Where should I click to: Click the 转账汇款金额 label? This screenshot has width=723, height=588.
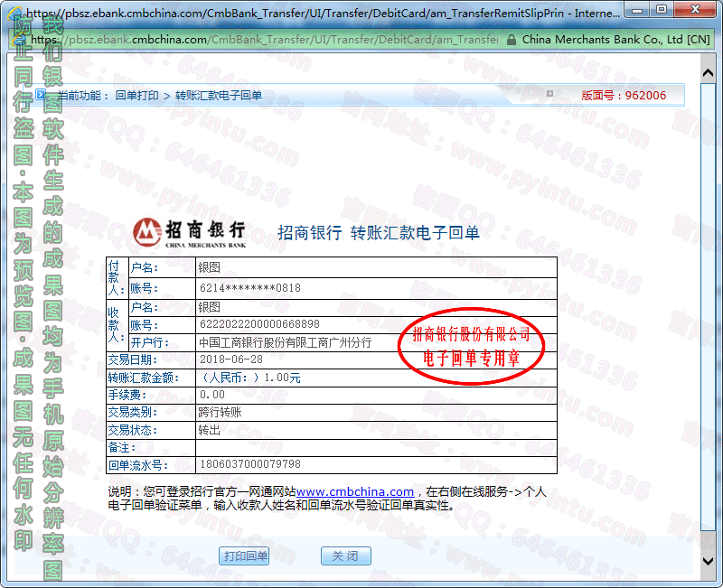click(x=144, y=378)
